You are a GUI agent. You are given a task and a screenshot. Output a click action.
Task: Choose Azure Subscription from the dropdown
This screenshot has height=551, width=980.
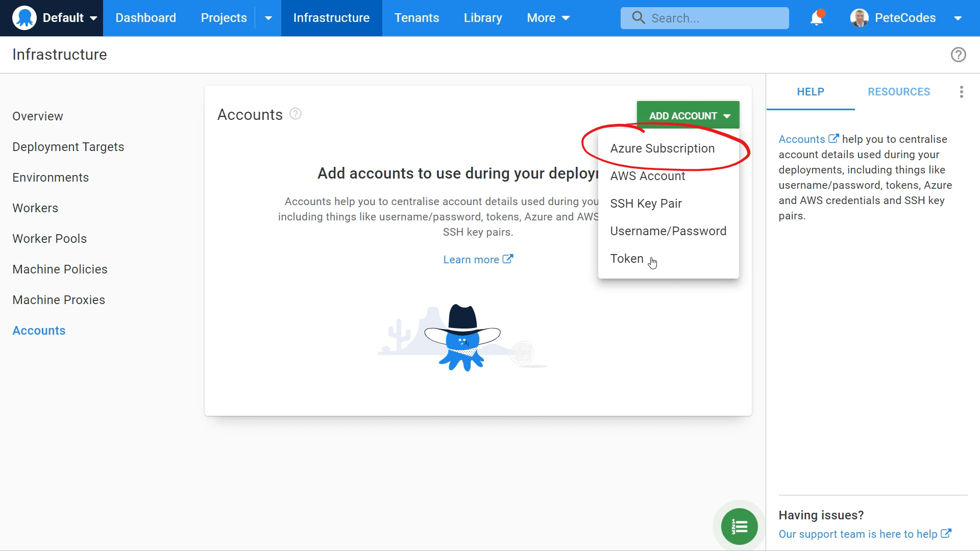click(668, 148)
